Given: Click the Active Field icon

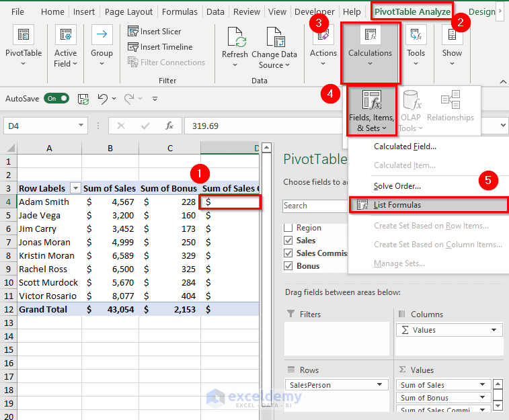Looking at the screenshot, I should pyautogui.click(x=66, y=35).
